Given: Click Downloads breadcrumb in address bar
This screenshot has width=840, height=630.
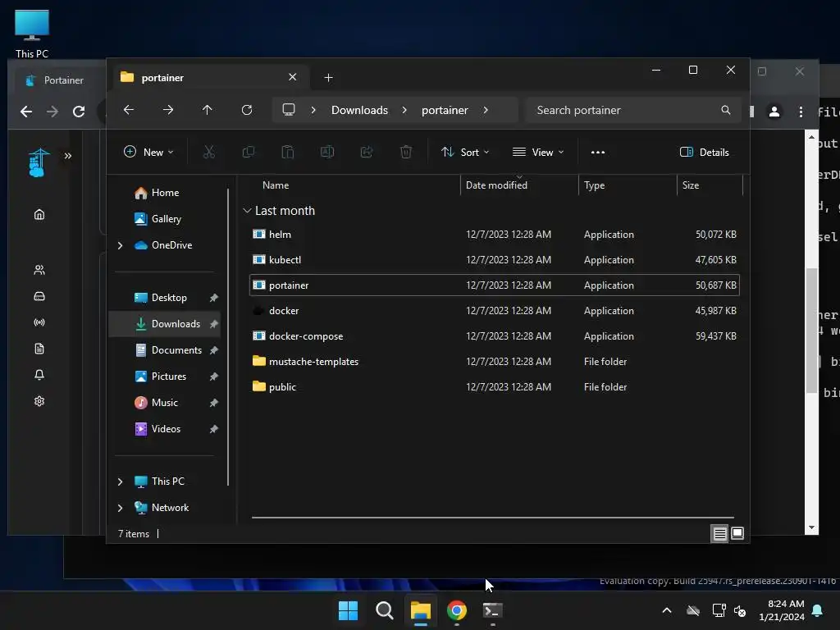Looking at the screenshot, I should 359,110.
